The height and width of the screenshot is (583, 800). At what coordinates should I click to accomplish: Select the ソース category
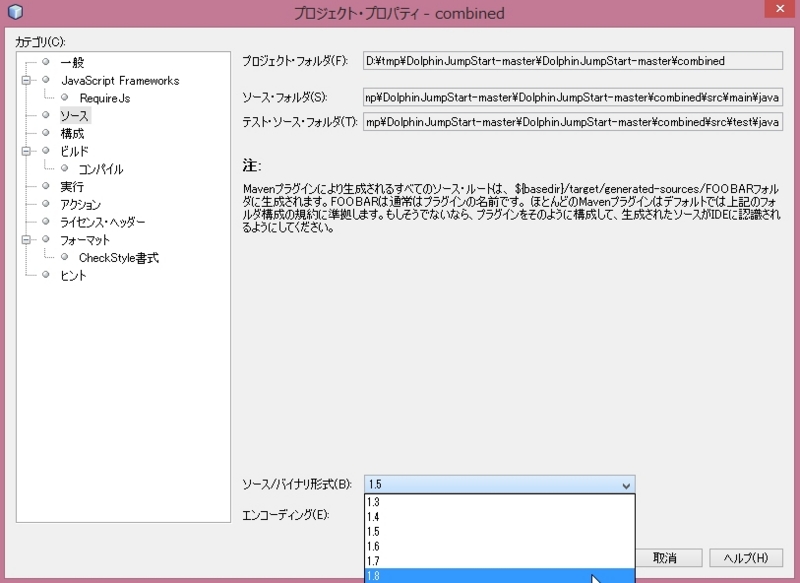(x=74, y=116)
